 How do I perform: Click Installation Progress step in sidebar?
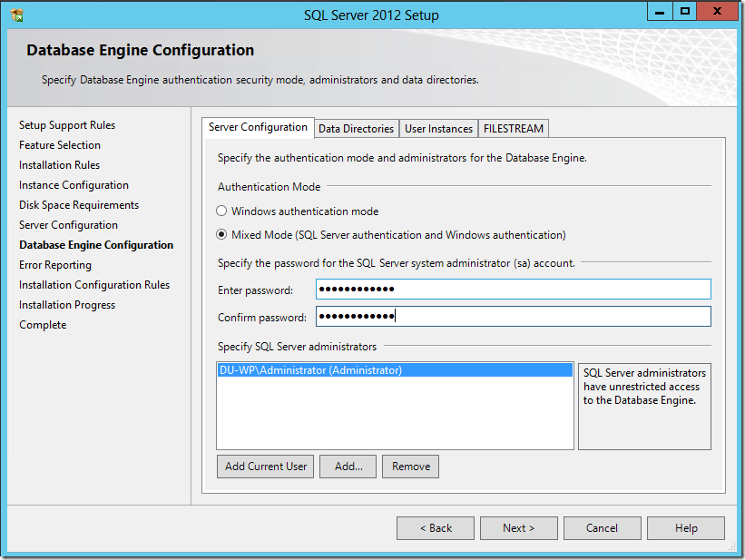(67, 305)
